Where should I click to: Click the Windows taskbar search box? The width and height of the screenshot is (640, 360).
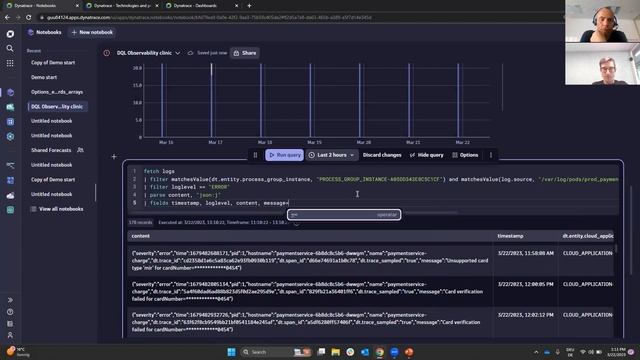(x=267, y=352)
